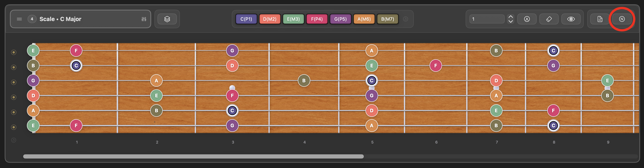Click open high E string note marker

[x=33, y=51]
